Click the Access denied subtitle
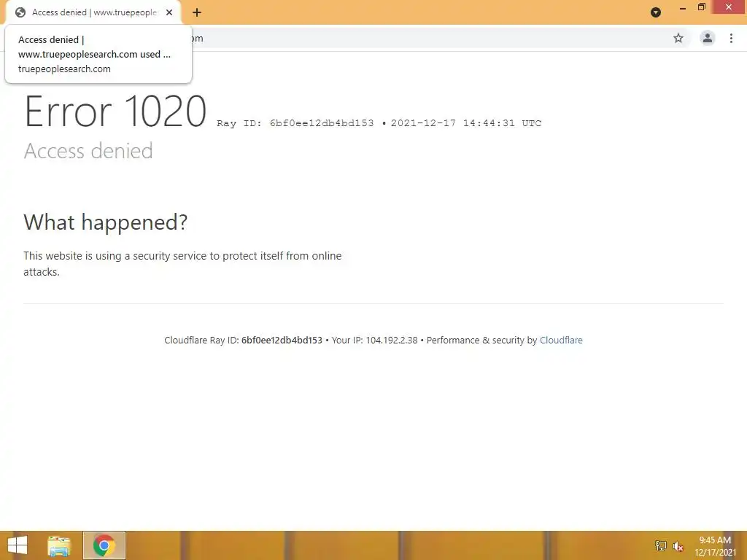Viewport: 747px width, 560px height. coord(88,151)
